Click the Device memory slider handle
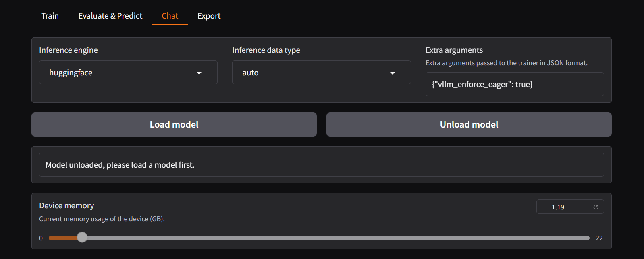 coord(82,238)
